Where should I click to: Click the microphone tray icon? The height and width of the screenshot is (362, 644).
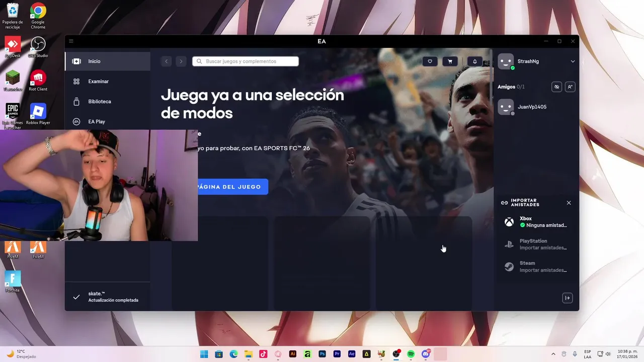(x=575, y=354)
